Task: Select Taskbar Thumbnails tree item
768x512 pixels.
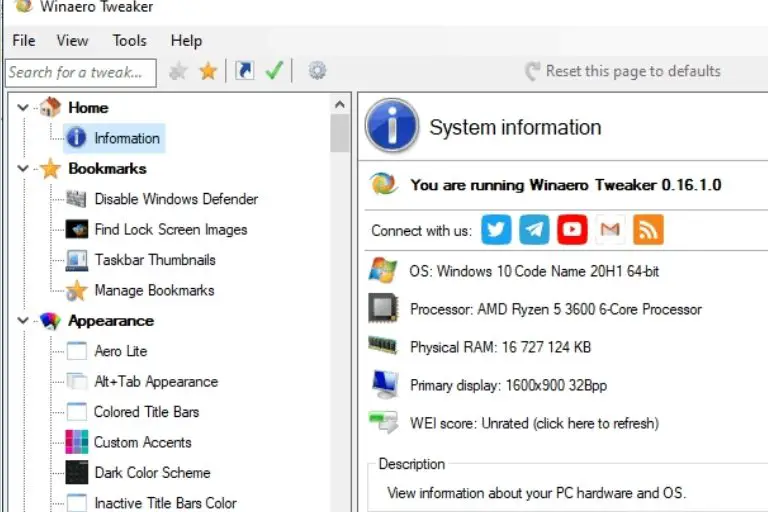Action: pyautogui.click(x=155, y=260)
